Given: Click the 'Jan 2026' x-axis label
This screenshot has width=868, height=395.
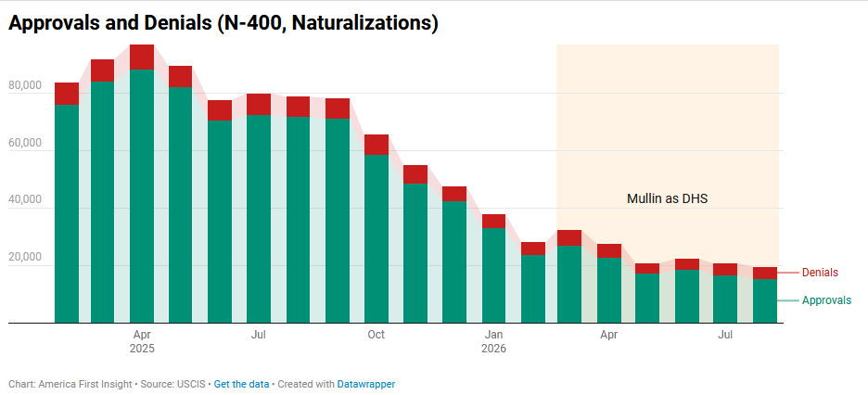Looking at the screenshot, I should 493,342.
